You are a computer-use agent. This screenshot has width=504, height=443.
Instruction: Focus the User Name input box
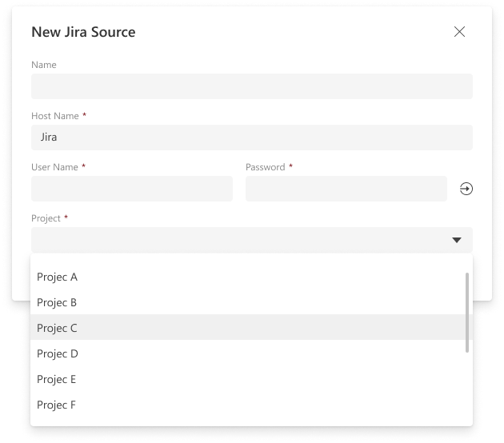pos(131,189)
